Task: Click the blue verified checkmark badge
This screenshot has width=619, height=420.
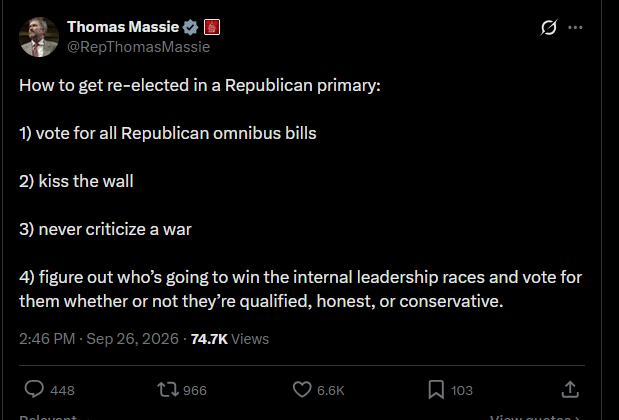Action: pos(191,27)
